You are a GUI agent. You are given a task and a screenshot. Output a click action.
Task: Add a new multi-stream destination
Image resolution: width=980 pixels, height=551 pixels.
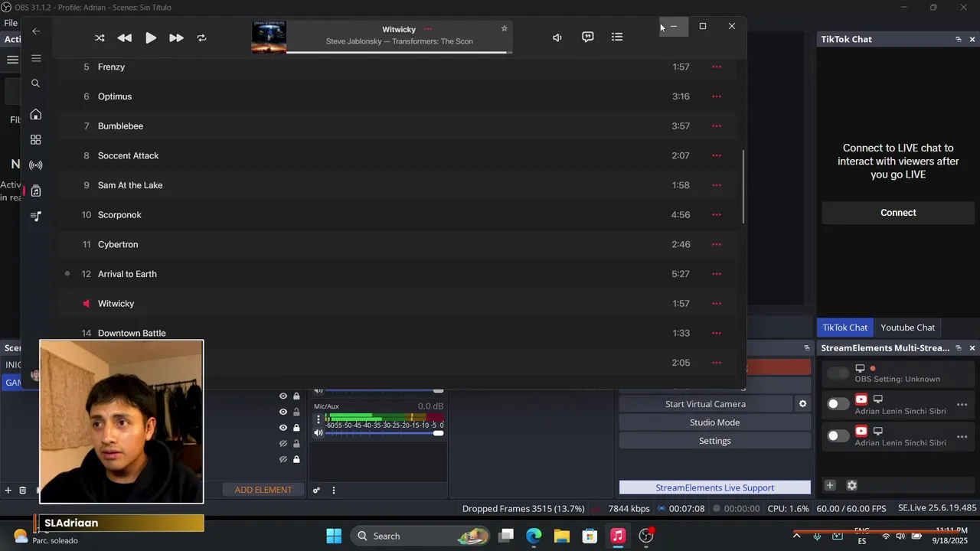[830, 485]
